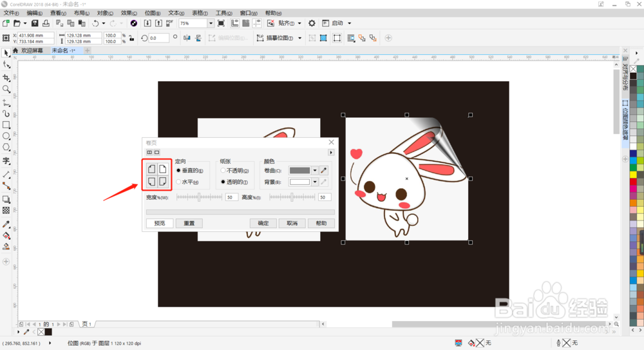Click gray curl color swatch
This screenshot has width=644, height=350.
(x=300, y=170)
